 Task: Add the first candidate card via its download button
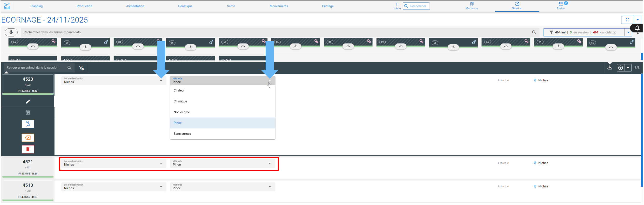pyautogui.click(x=33, y=46)
